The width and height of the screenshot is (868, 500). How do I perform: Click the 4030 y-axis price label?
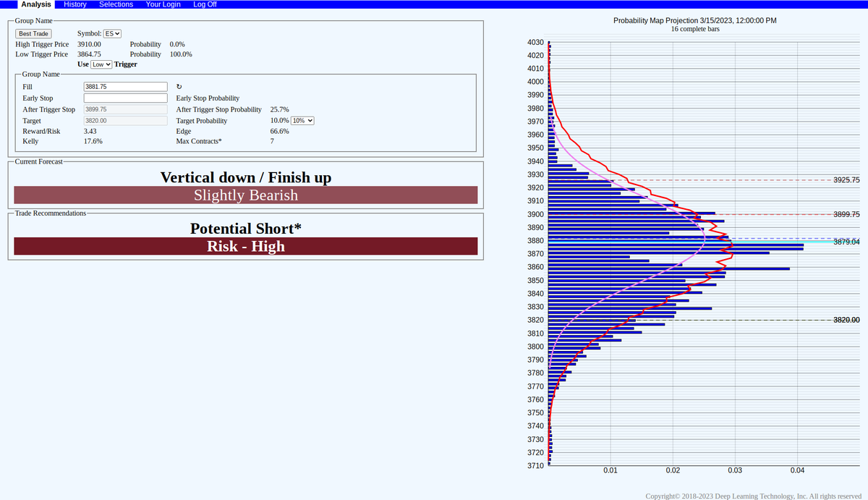point(536,43)
